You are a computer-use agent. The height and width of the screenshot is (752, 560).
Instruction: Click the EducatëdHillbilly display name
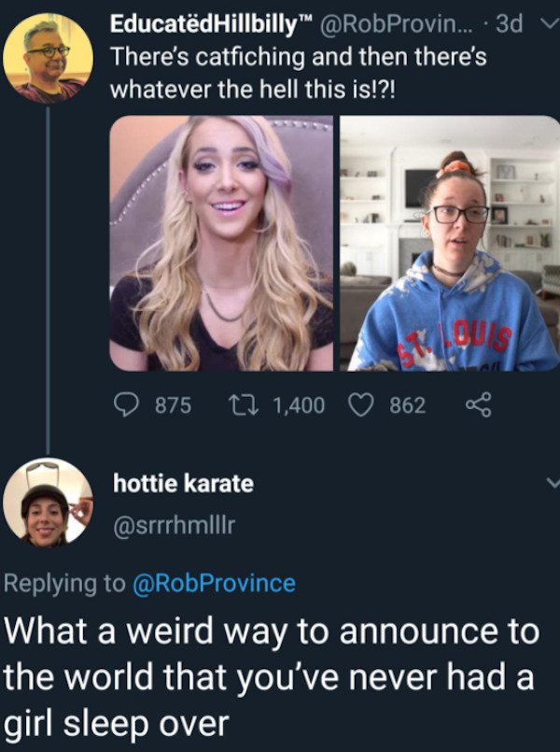click(208, 24)
